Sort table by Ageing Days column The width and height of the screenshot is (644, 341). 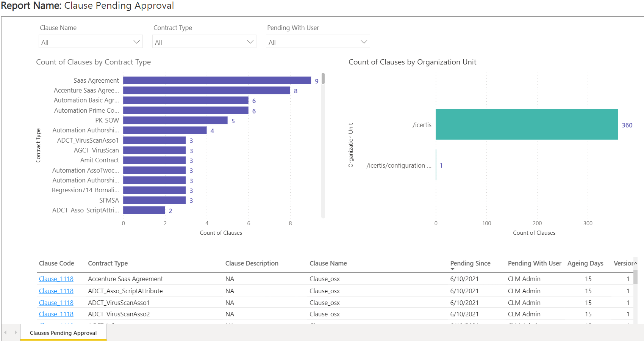(x=585, y=263)
